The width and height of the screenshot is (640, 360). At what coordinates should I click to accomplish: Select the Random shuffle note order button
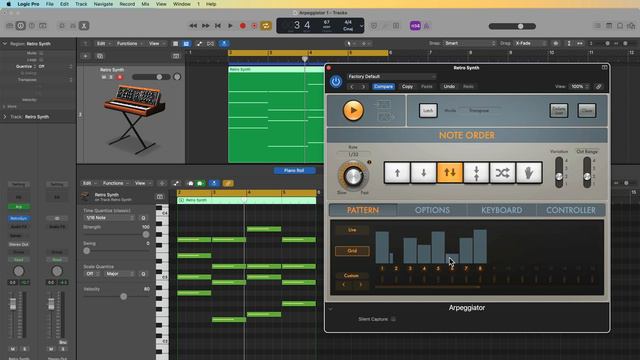tap(502, 173)
